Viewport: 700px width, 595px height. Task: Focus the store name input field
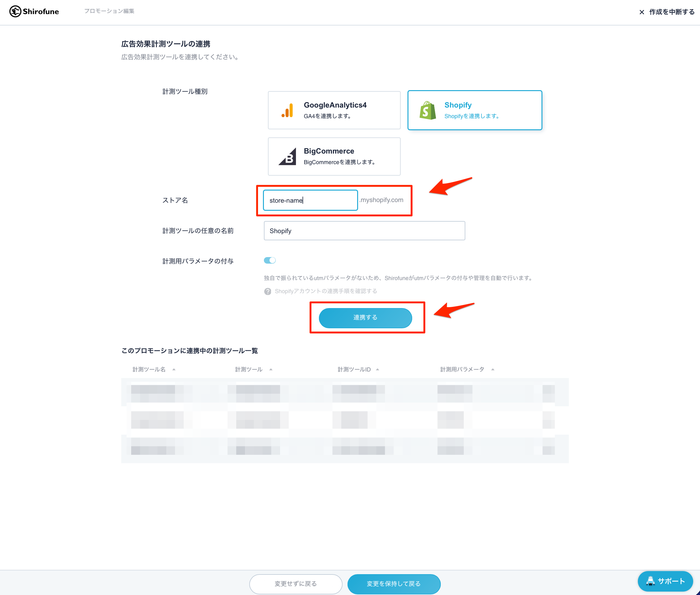310,201
